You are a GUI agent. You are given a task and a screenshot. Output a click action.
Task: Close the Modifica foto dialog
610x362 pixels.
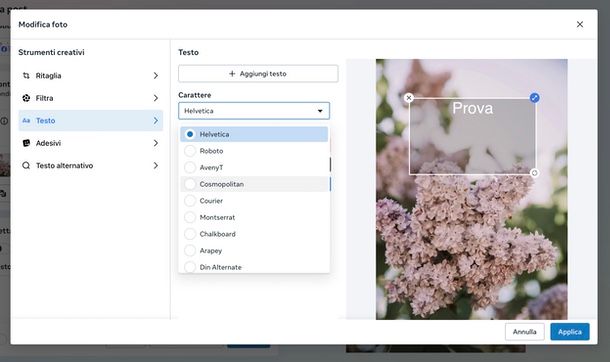pyautogui.click(x=580, y=24)
